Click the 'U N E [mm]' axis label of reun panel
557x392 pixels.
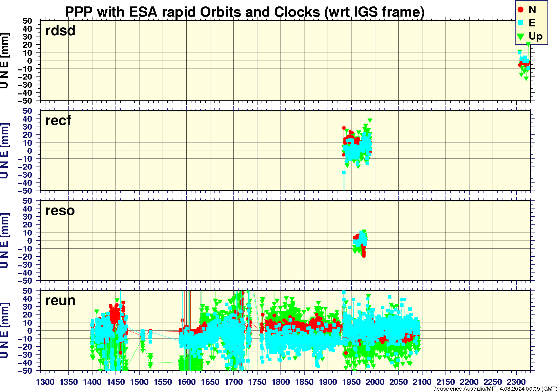[x=4, y=331]
